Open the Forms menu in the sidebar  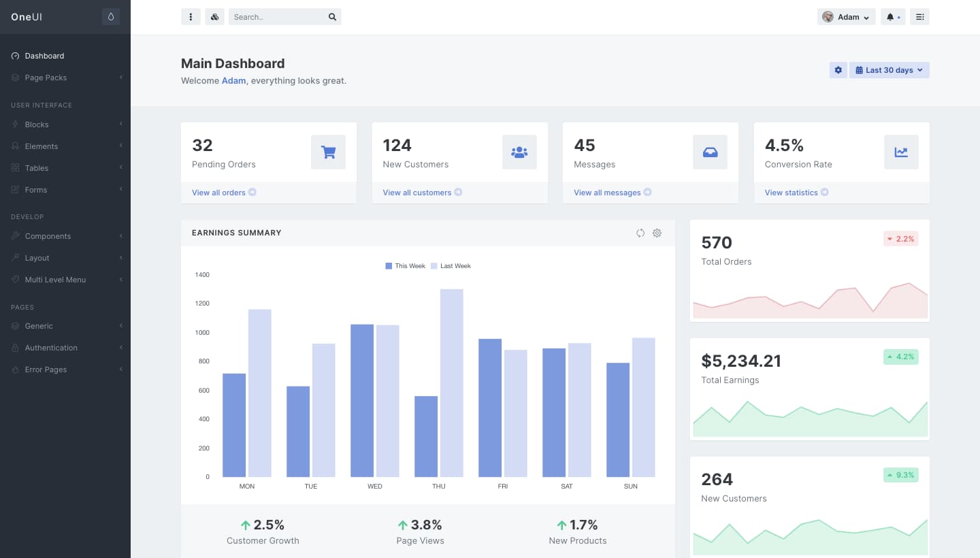(x=36, y=189)
